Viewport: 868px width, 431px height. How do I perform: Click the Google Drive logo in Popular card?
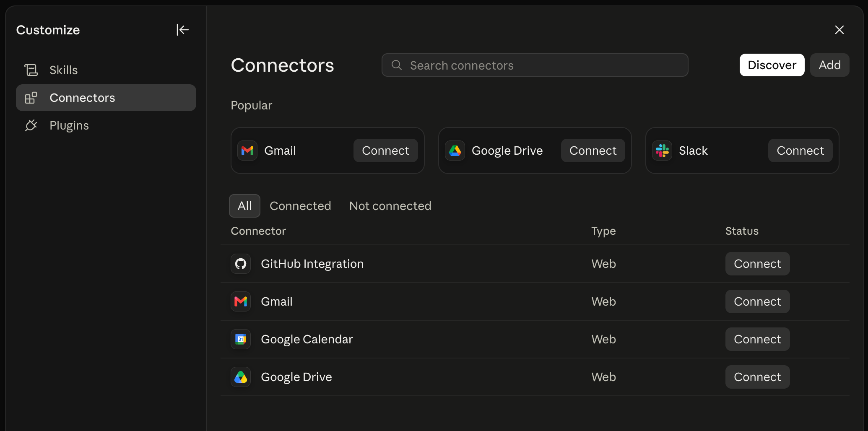(x=455, y=151)
